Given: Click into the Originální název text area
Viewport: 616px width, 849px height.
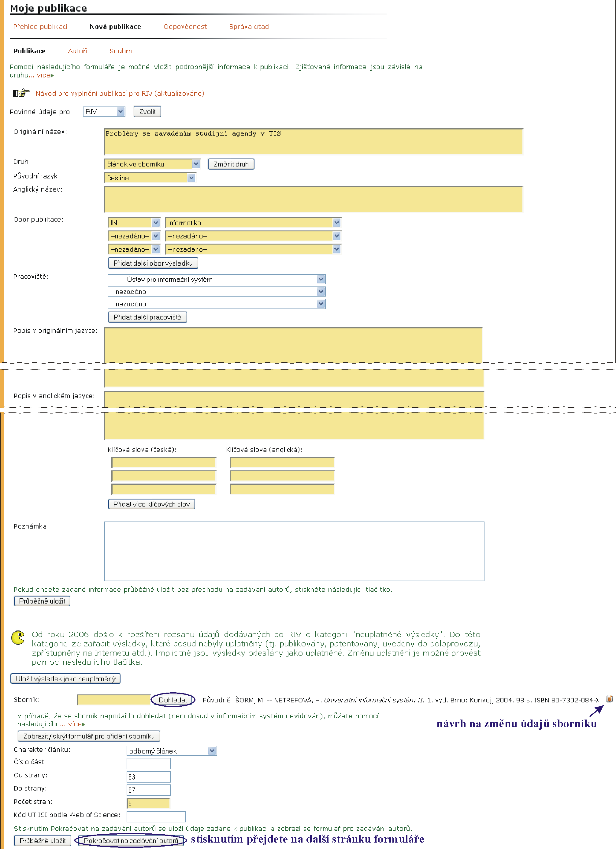Looking at the screenshot, I should (x=314, y=141).
